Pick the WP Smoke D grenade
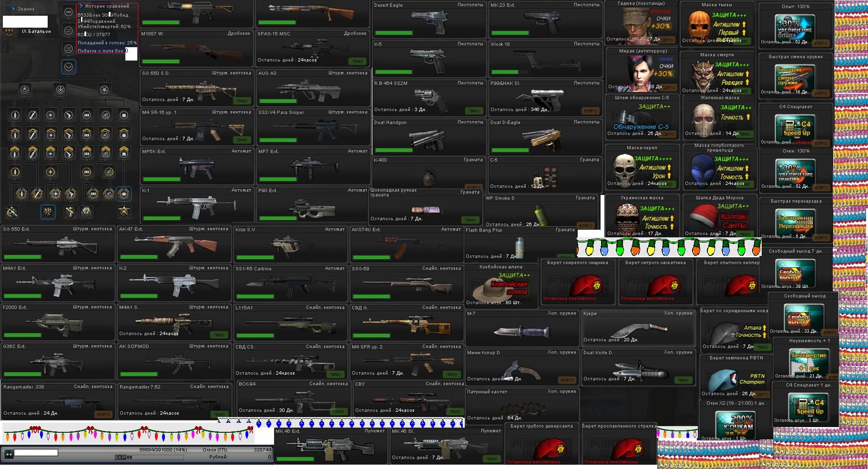Screen dimensions: 868x469 pyautogui.click(x=541, y=211)
